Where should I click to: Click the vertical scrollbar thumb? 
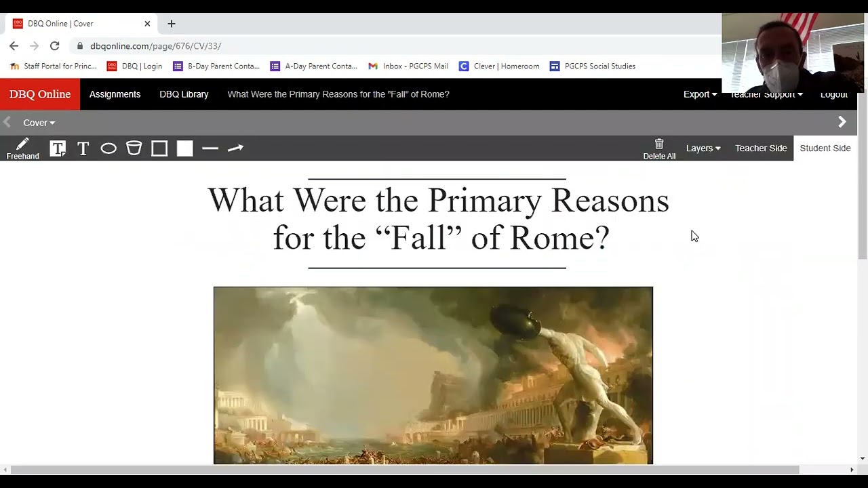(863, 176)
